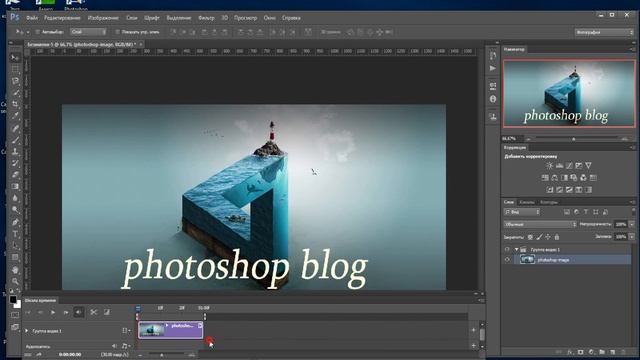Select the Gradient tool
This screenshot has width=640, height=360.
pos(15,187)
